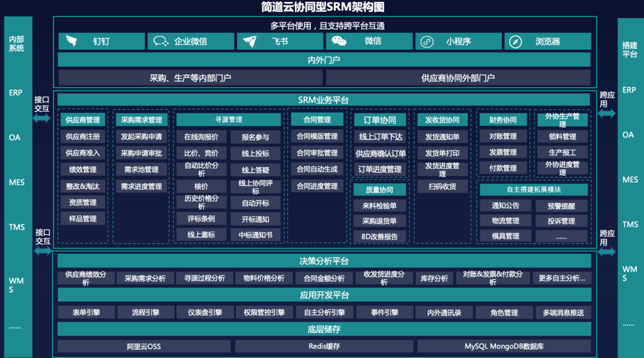The height and width of the screenshot is (358, 644).
Task: Select the 寻源管理 module header
Action: pos(228,120)
